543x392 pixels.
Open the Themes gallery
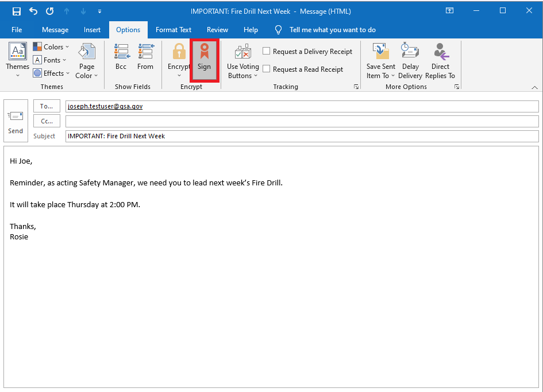tap(17, 59)
